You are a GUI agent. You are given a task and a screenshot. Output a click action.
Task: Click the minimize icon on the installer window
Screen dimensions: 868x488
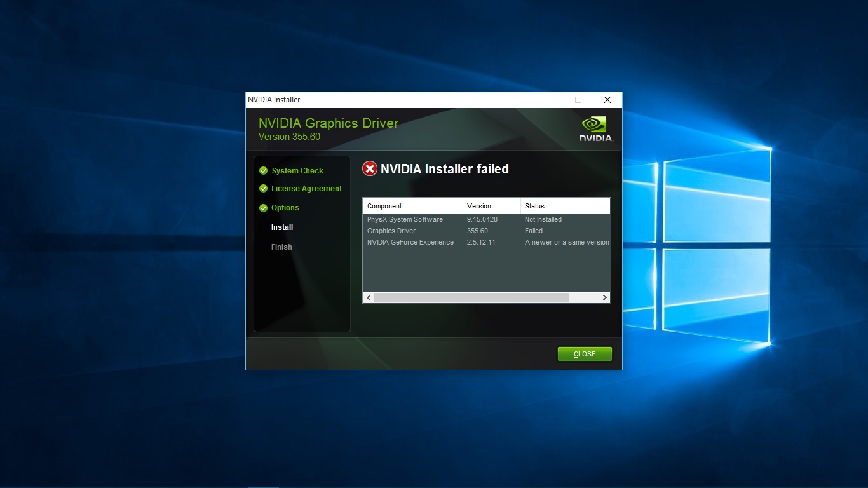pos(549,100)
